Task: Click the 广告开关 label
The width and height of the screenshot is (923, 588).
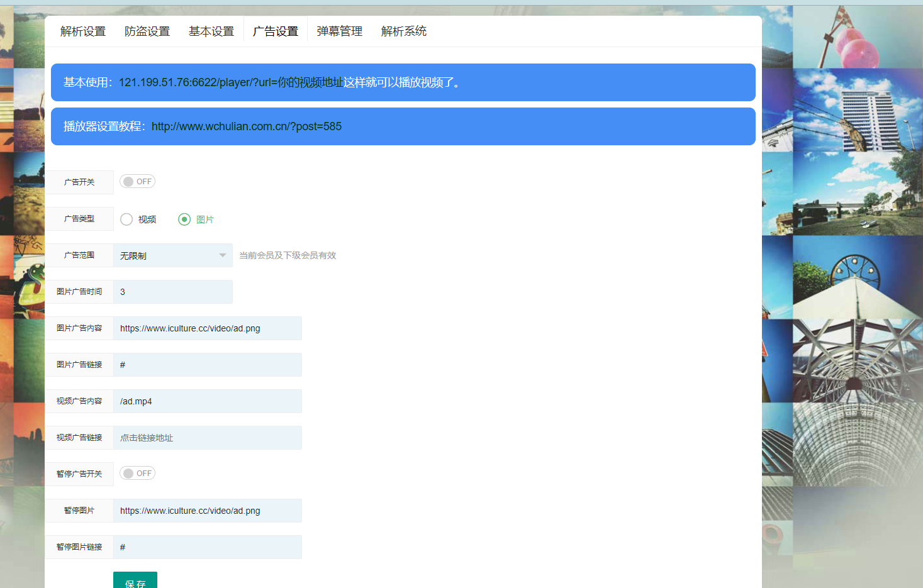Action: [x=79, y=182]
